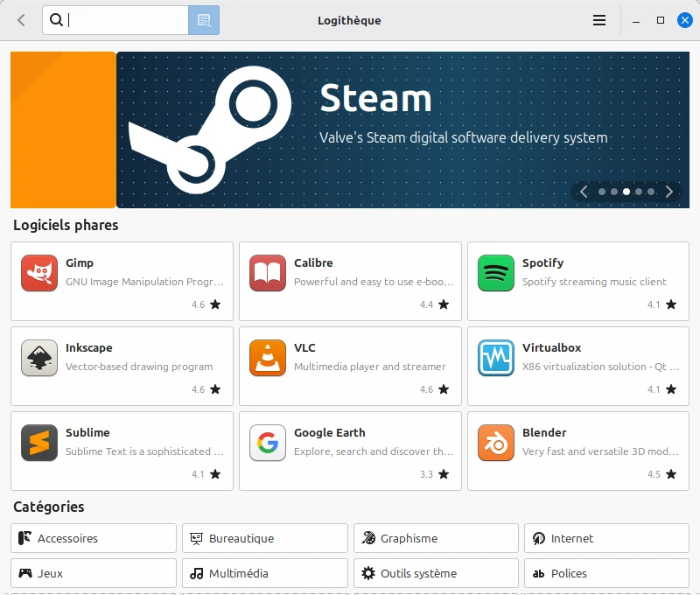Click the Blender title text
700x595 pixels.
544,432
